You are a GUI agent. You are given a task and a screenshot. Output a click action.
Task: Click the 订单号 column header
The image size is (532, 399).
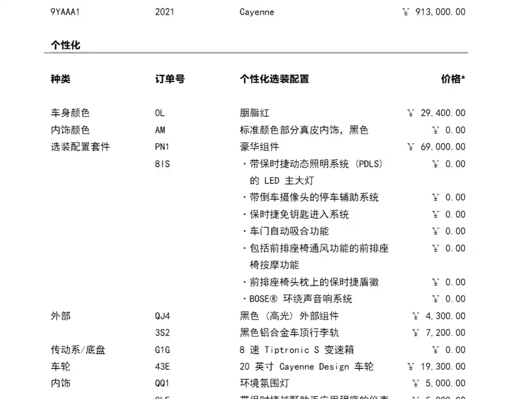(x=170, y=79)
